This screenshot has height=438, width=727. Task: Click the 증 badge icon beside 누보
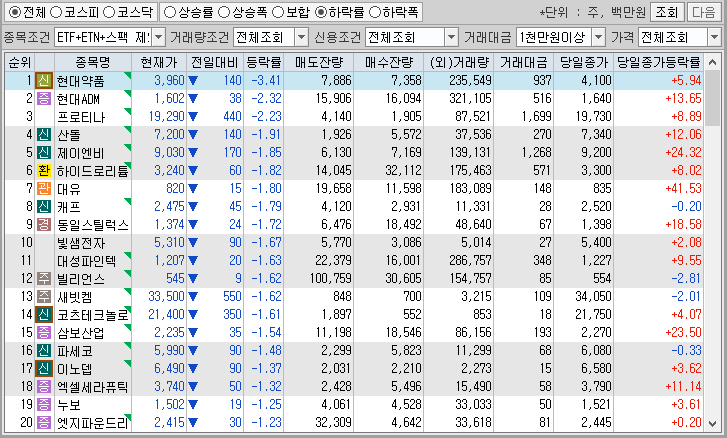pos(44,405)
